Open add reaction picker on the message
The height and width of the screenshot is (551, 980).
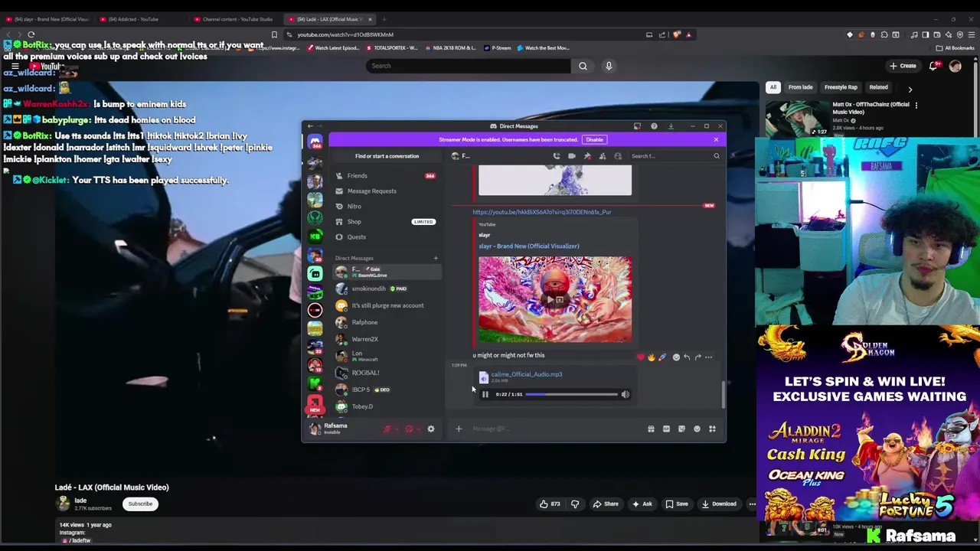pyautogui.click(x=676, y=357)
